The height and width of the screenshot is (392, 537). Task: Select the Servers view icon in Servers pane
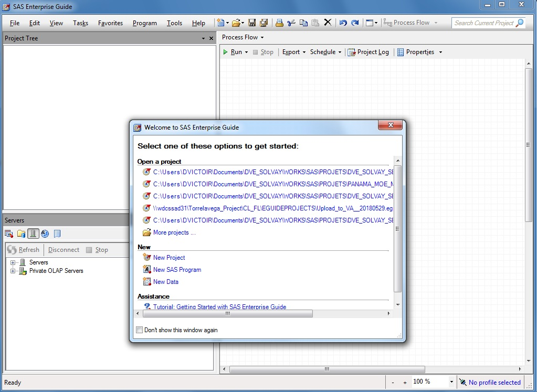33,234
